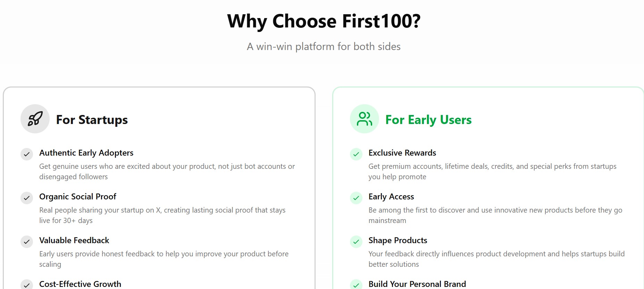Viewport: 644px width, 289px height.
Task: Click the Early Access feature title
Action: tap(391, 197)
